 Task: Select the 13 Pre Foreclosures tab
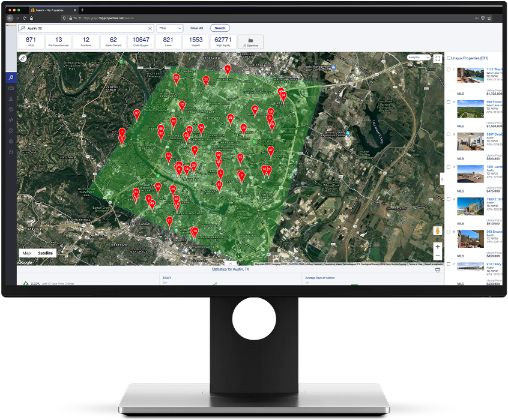pyautogui.click(x=59, y=42)
